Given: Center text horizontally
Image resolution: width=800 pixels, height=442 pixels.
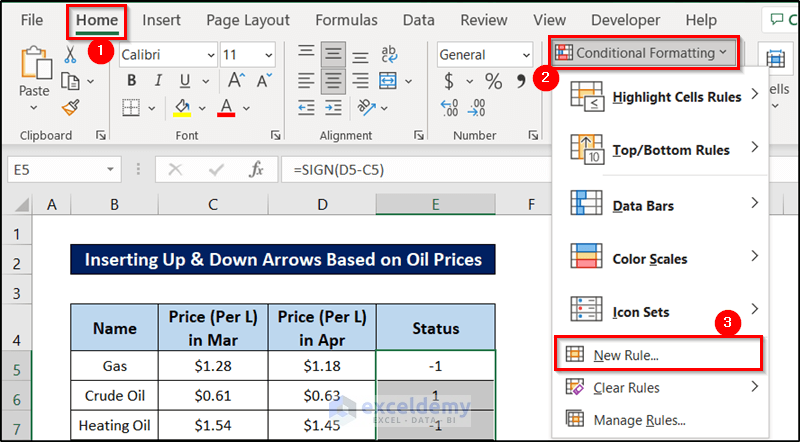Looking at the screenshot, I should coord(333,81).
